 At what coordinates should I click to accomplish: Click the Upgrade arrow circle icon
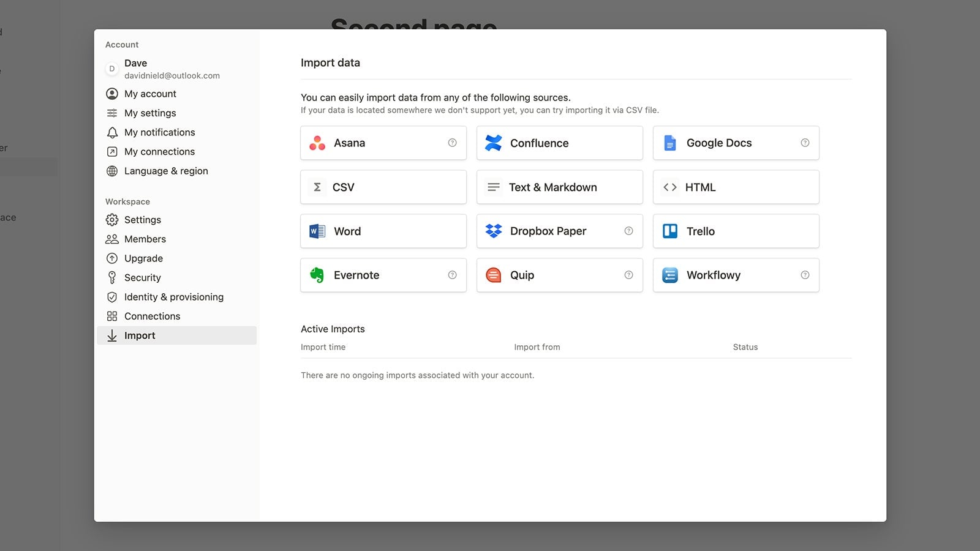click(x=112, y=258)
